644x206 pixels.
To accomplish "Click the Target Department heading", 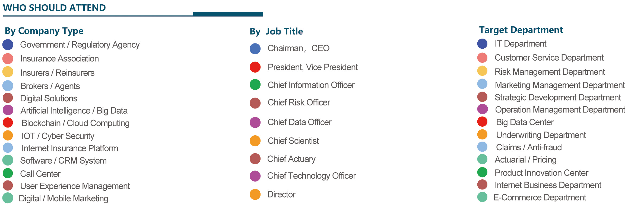I will (521, 30).
